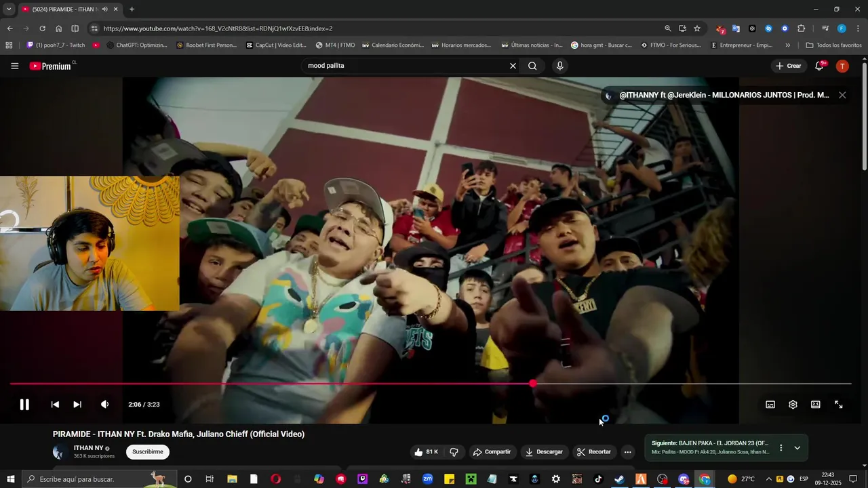Open the Crear menu
This screenshot has height=488, width=868.
[789, 66]
